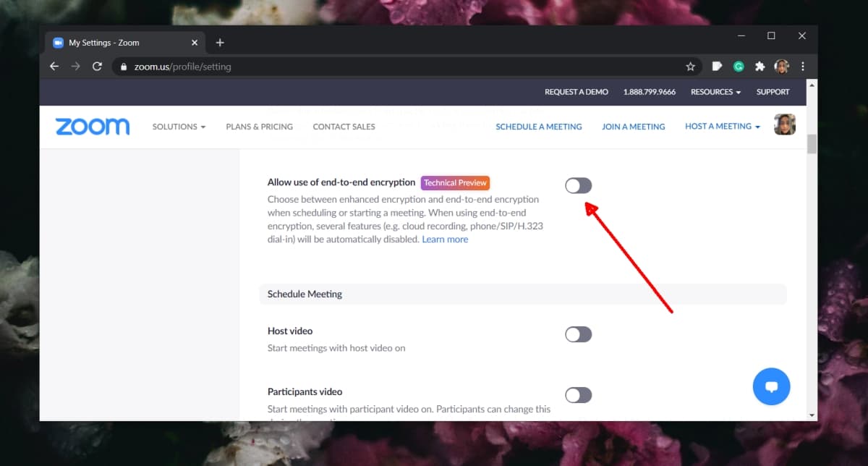Screen dimensions: 868x466
Task: Expand the Solutions dropdown menu
Action: pos(179,127)
